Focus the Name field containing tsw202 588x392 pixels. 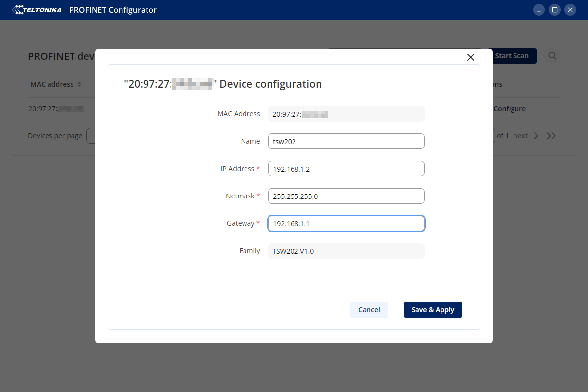click(x=346, y=141)
